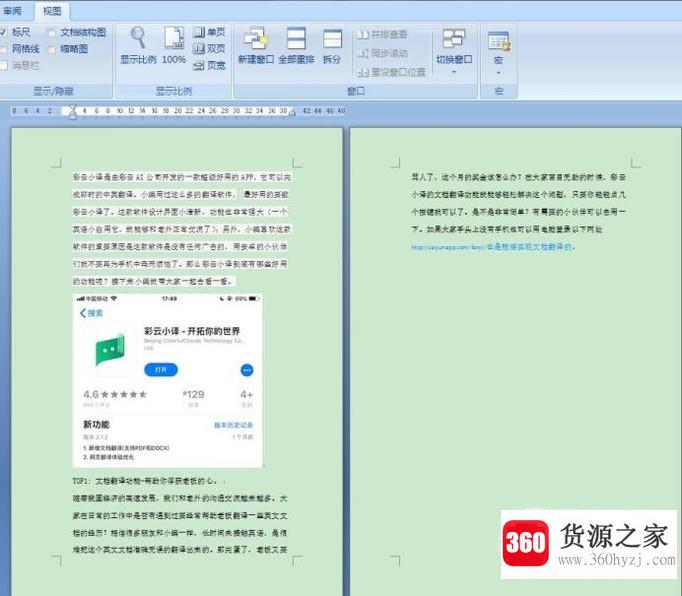Click the app store screenshot image in document
682x596 pixels.
[168, 381]
